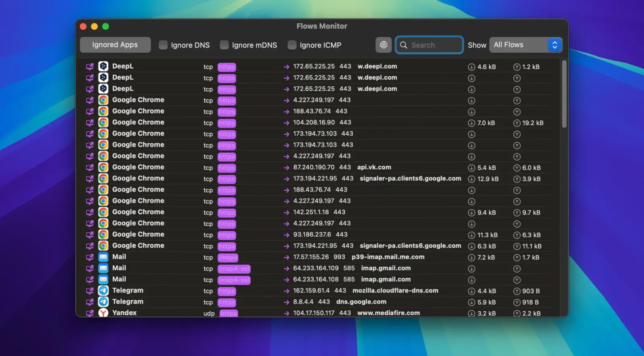Click the vertical scrollbar of flows list
Viewport: 644px width, 356px height.
pyautogui.click(x=564, y=95)
